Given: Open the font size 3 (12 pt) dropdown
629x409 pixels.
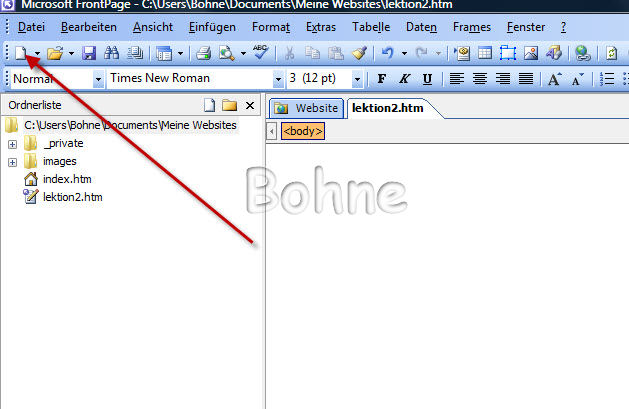Looking at the screenshot, I should click(357, 79).
